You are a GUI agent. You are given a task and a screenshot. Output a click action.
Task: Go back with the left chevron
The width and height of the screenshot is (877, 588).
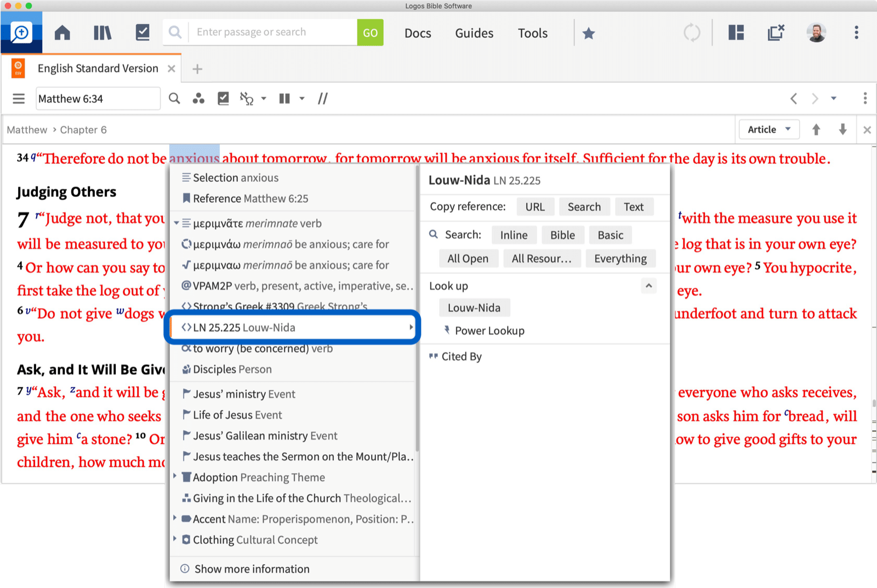click(794, 99)
